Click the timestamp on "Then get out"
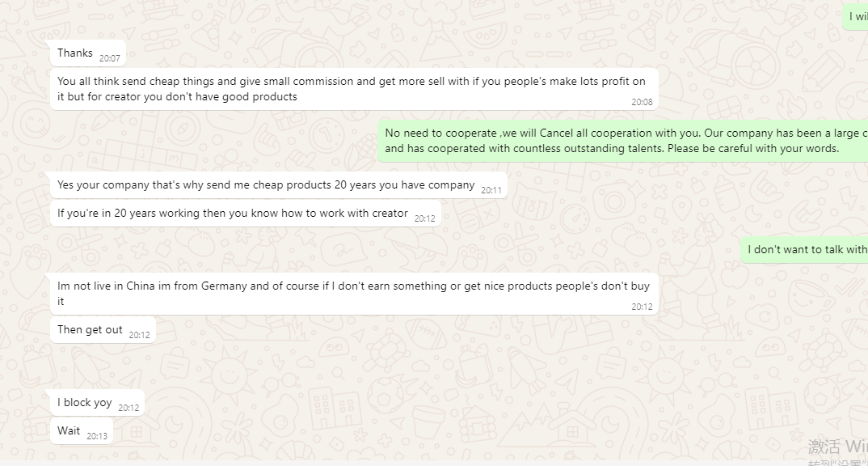Viewport: 868px width, 466px height. click(139, 335)
